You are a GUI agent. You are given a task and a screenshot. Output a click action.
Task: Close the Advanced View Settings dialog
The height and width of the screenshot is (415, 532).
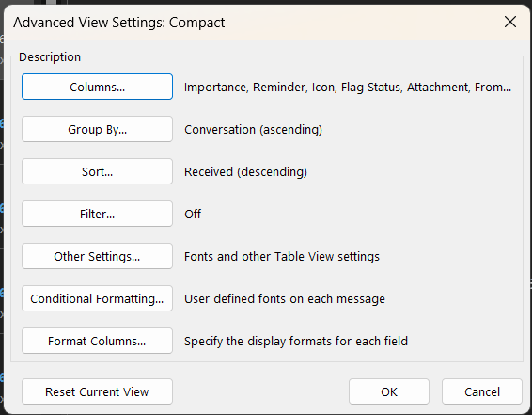(x=510, y=22)
